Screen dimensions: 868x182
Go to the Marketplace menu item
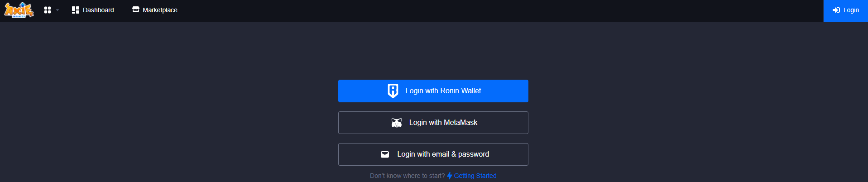click(160, 10)
